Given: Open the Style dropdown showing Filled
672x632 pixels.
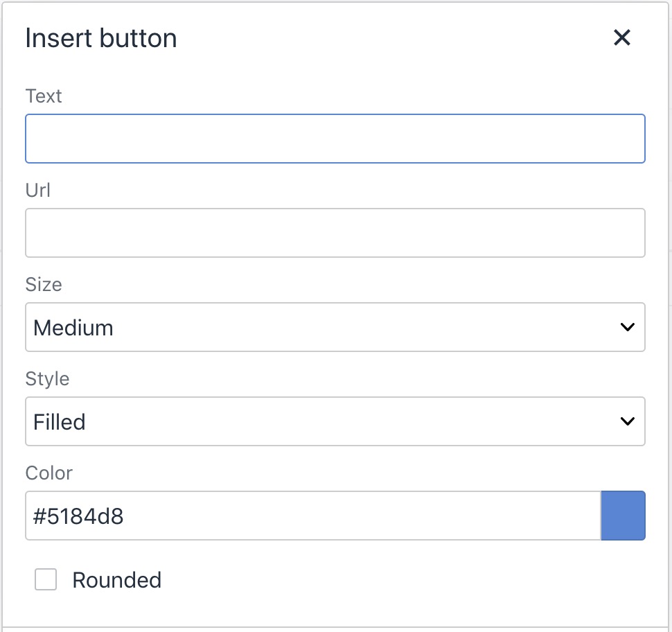Looking at the screenshot, I should 335,422.
